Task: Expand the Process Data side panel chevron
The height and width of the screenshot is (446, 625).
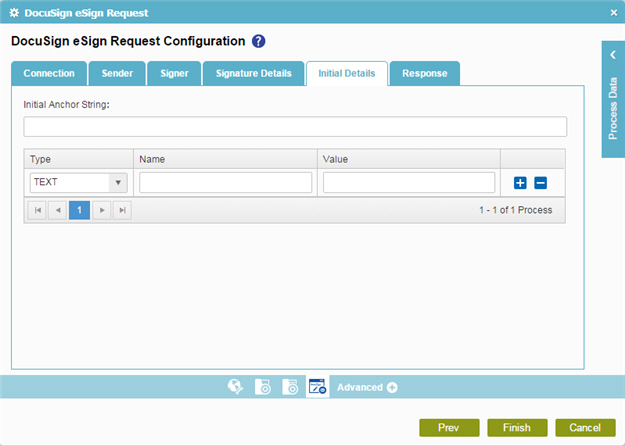Action: pyautogui.click(x=613, y=55)
